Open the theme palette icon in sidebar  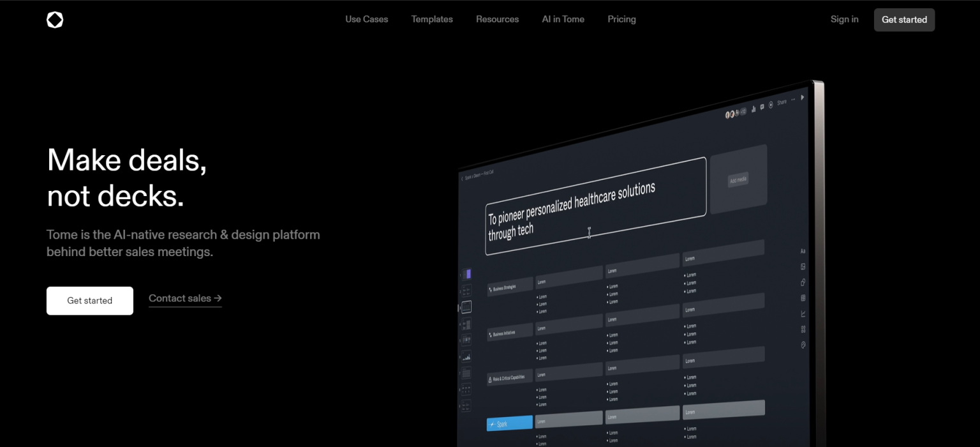coord(803,345)
